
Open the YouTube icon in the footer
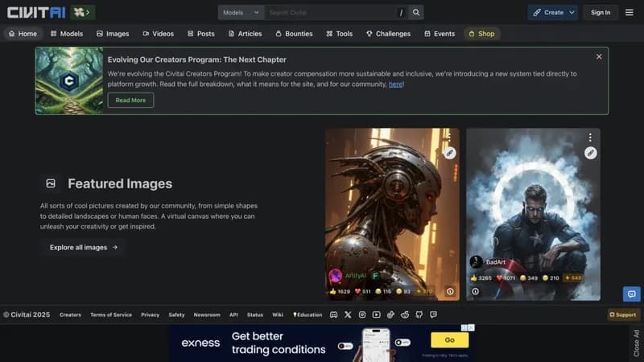376,315
